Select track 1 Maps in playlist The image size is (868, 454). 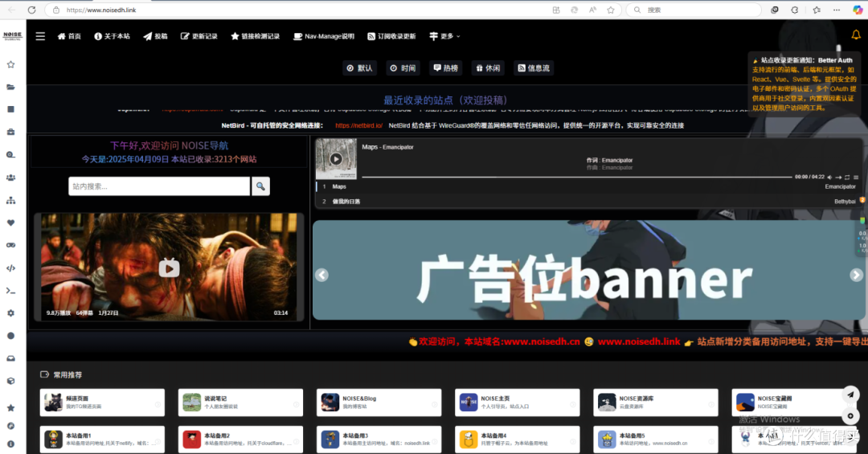tap(589, 186)
